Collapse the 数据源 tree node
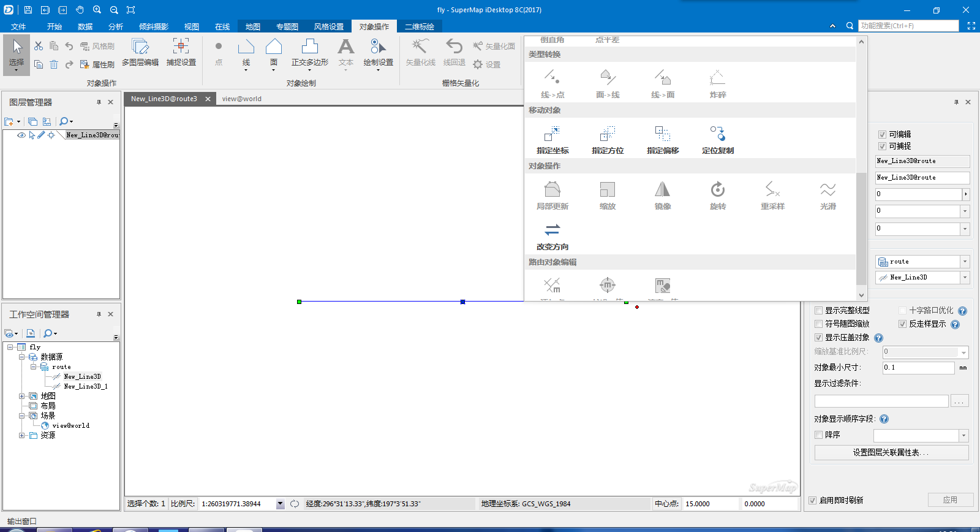The image size is (980, 532). 21,357
